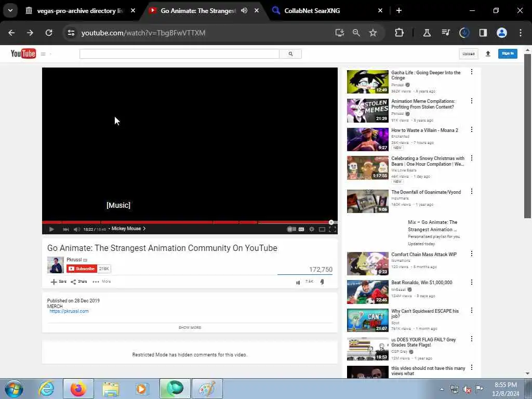Open Paint from the taskbar
Viewport: 532px width, 399px height.
[207, 389]
